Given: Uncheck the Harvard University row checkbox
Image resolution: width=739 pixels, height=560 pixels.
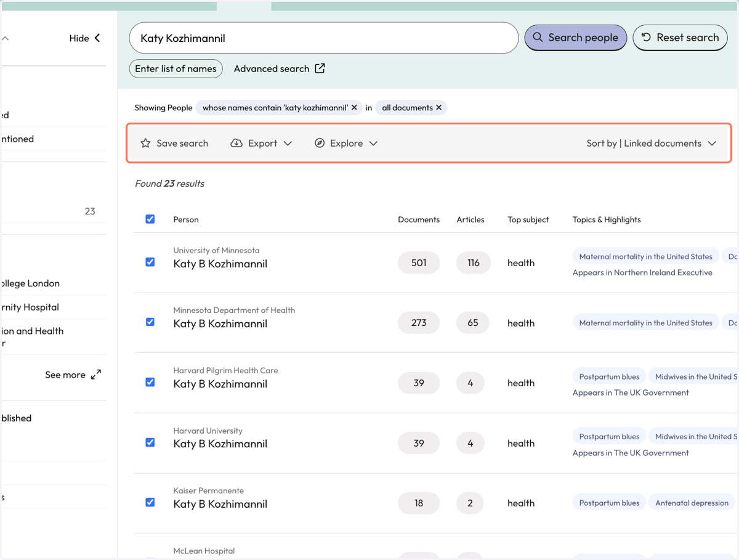Looking at the screenshot, I should tap(150, 442).
